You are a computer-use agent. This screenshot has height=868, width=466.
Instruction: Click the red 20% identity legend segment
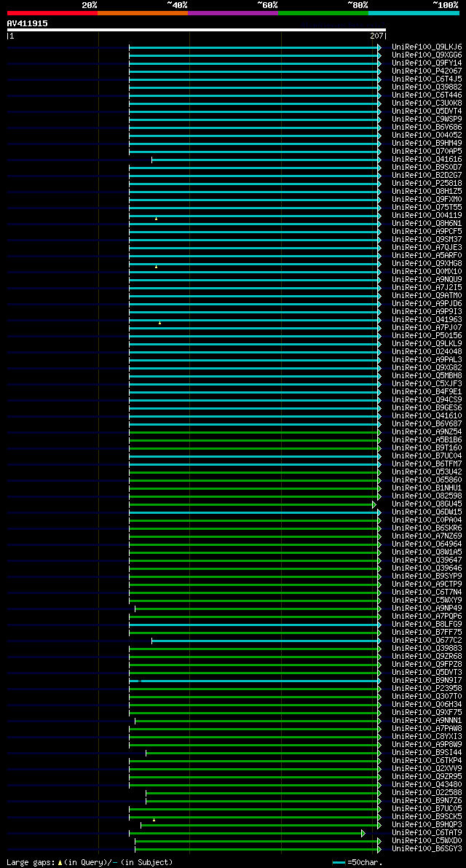tap(52, 12)
